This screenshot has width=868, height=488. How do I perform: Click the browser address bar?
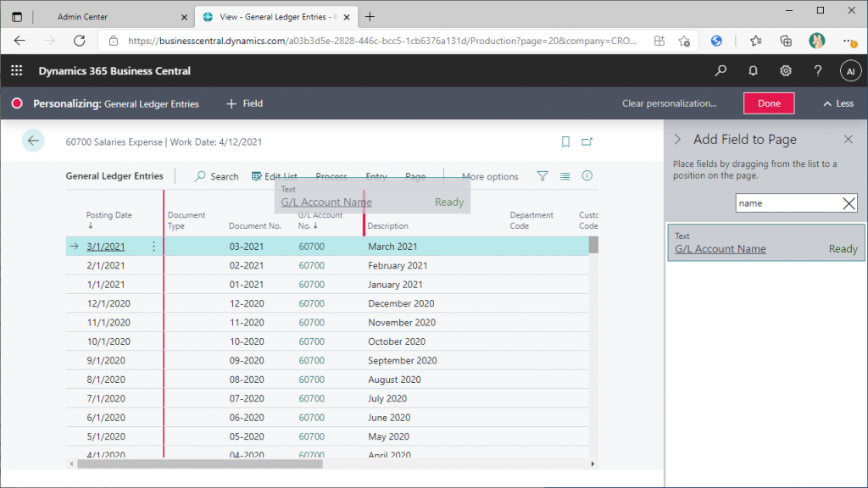[382, 41]
